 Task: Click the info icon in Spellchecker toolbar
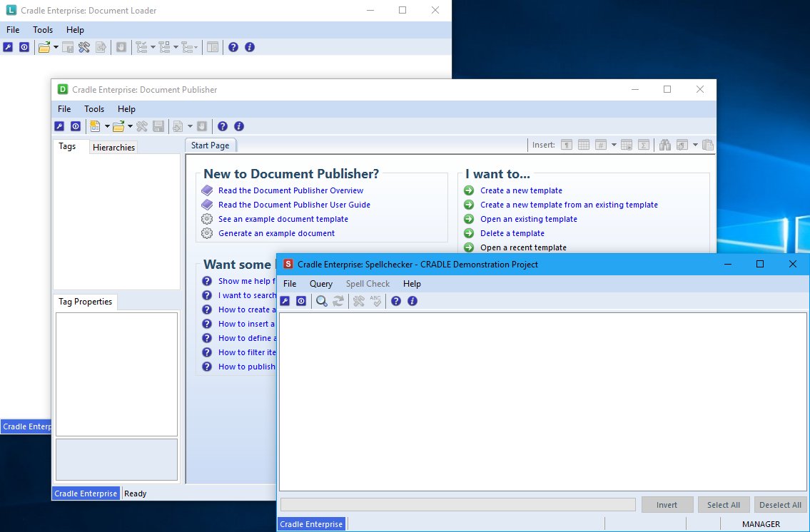point(412,301)
